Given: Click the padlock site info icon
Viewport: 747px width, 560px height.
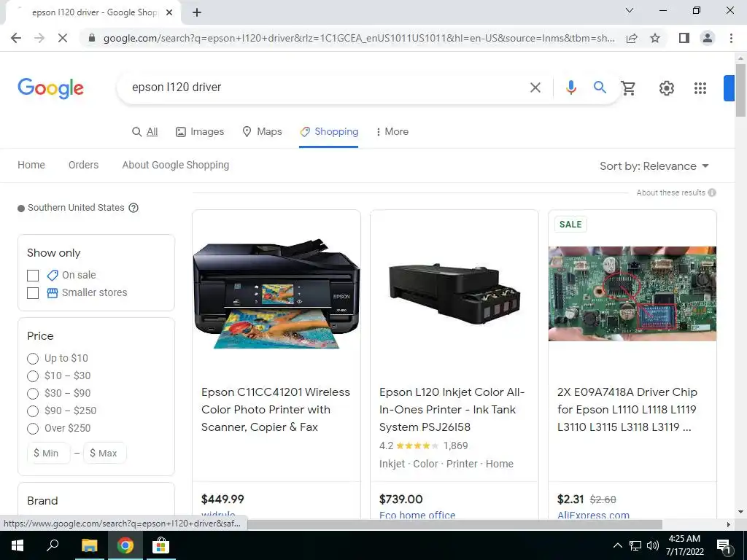Looking at the screenshot, I should tap(92, 38).
